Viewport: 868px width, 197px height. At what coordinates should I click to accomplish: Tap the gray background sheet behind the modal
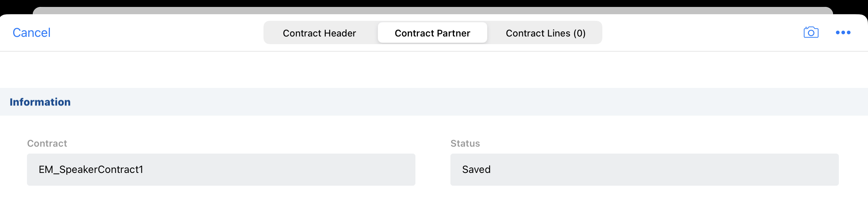433,10
